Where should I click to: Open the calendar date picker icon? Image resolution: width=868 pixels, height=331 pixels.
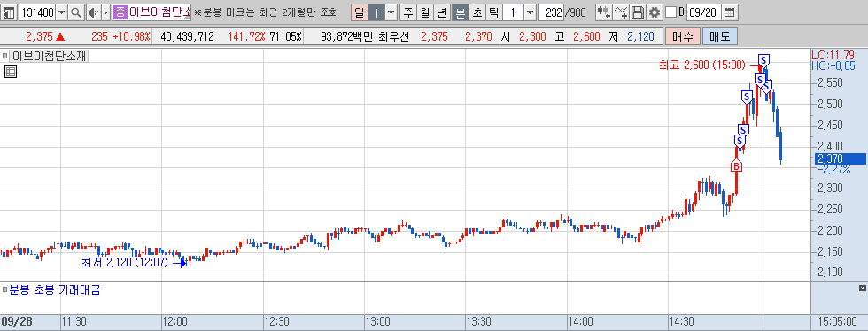tap(730, 12)
